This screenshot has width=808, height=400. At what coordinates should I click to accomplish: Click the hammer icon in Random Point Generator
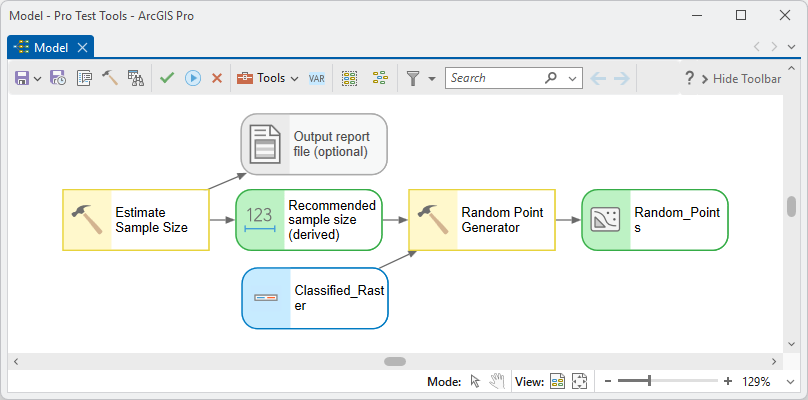click(432, 220)
